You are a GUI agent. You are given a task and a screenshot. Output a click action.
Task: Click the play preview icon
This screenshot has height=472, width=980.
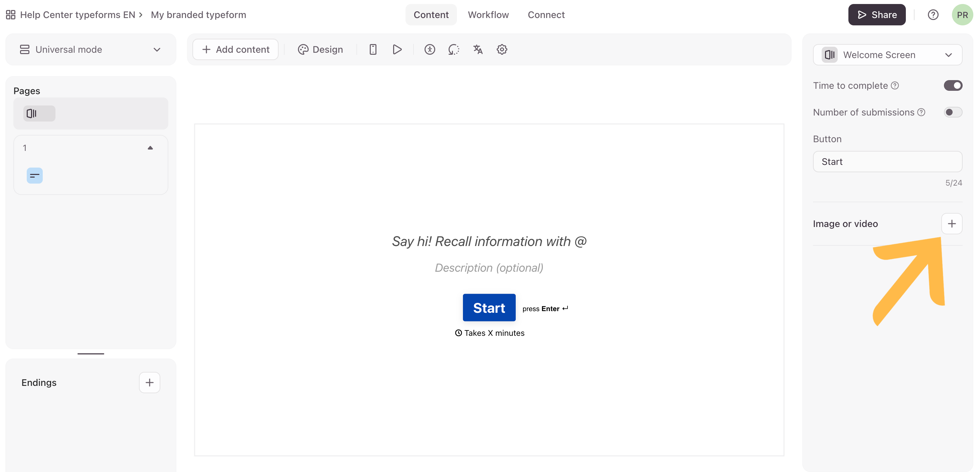tap(397, 49)
